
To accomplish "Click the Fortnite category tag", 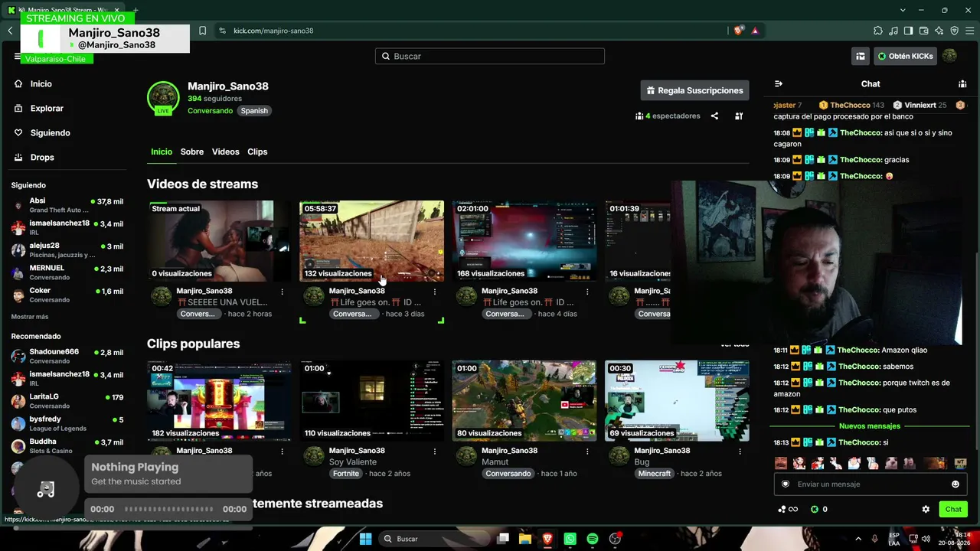I will tap(346, 474).
